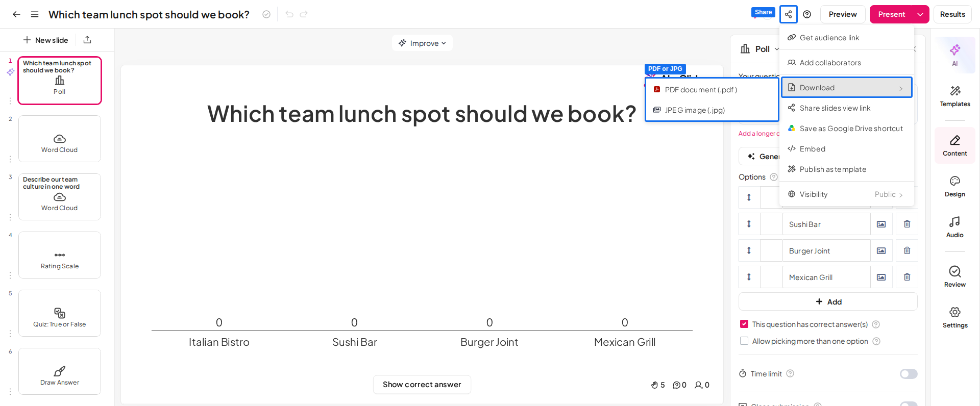Open the Design panel
This screenshot has width=980, height=406.
954,187
